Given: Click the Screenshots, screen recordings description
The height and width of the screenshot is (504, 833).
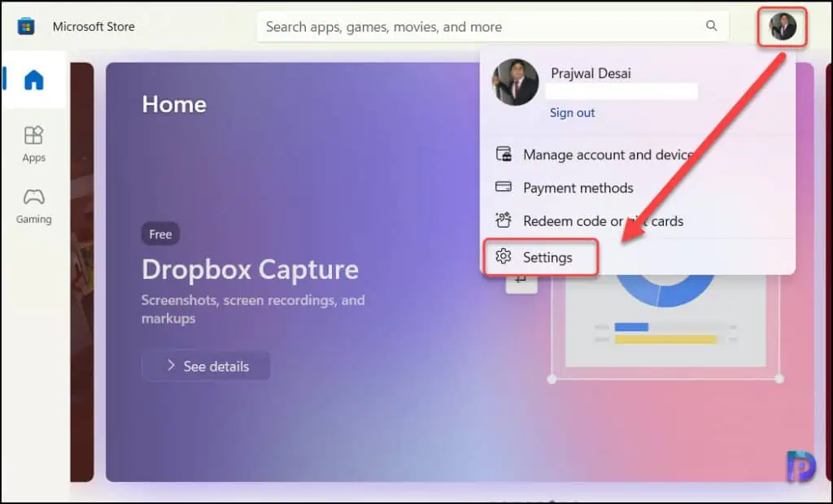Looking at the screenshot, I should 253,309.
